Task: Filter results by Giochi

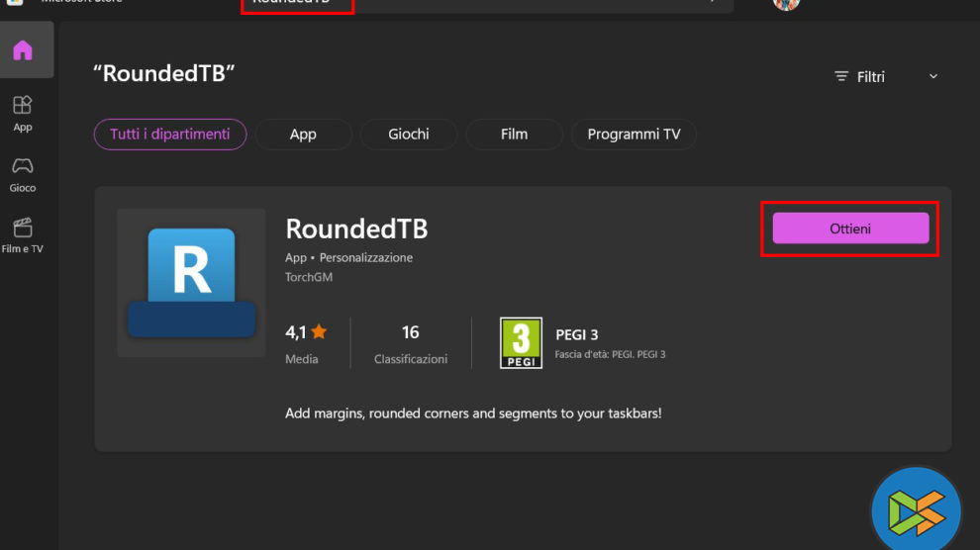Action: 409,135
